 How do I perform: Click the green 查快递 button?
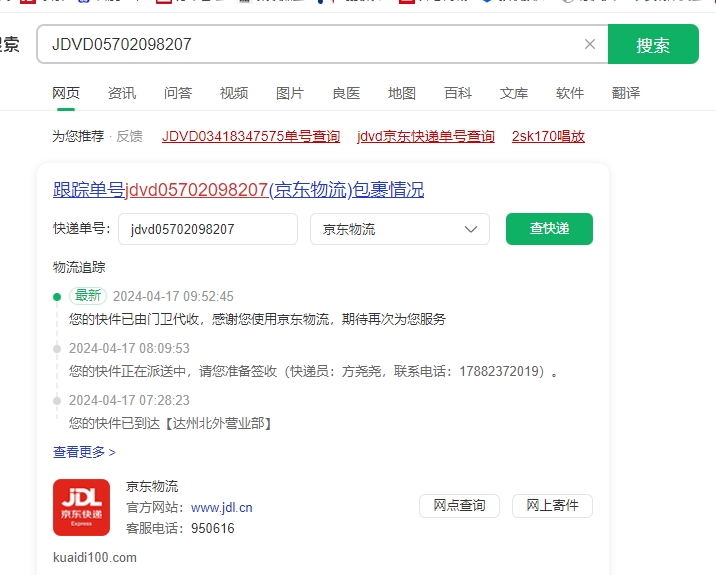[549, 229]
